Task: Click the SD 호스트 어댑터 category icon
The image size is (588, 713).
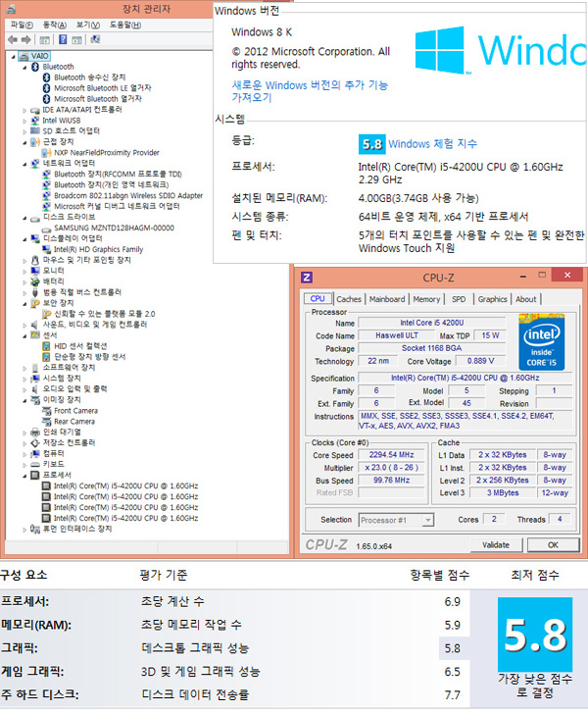Action: 35,131
